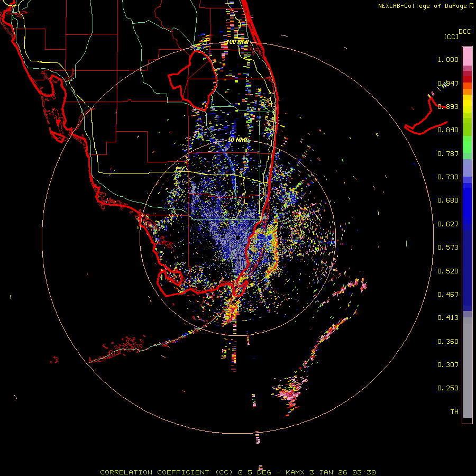Screen dimensions: 476x476
Task: Select the 0.627 scale value
Action: click(448, 224)
